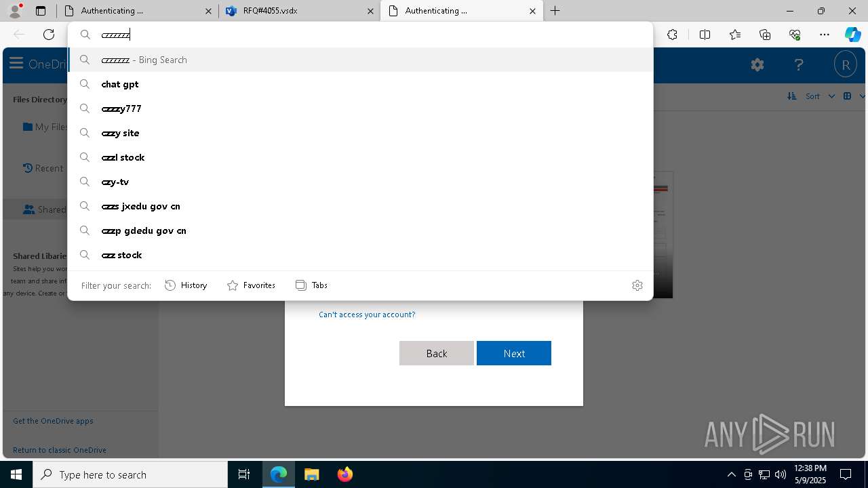Image resolution: width=868 pixels, height=488 pixels.
Task: Open File Explorer from the taskbar
Action: coord(312,474)
